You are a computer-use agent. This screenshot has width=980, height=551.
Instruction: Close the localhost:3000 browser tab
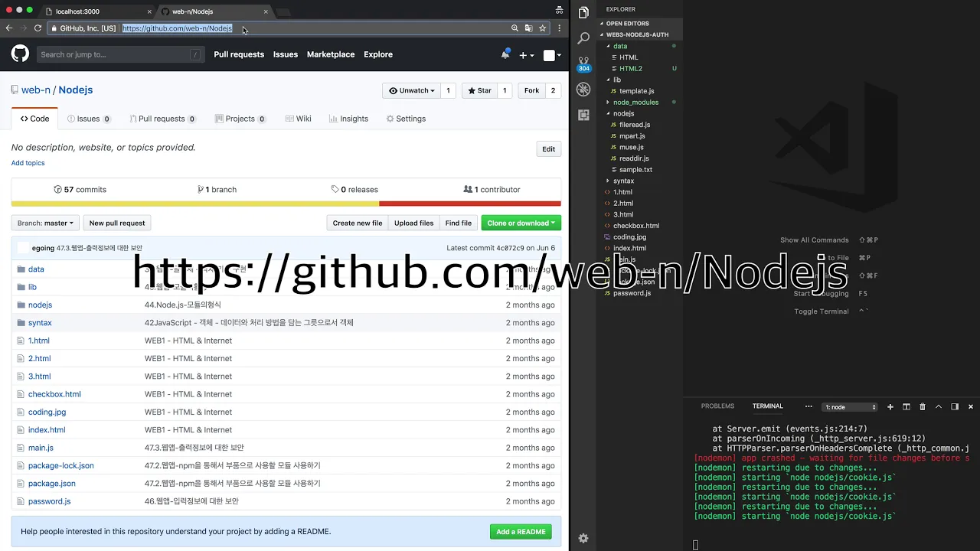(x=148, y=11)
